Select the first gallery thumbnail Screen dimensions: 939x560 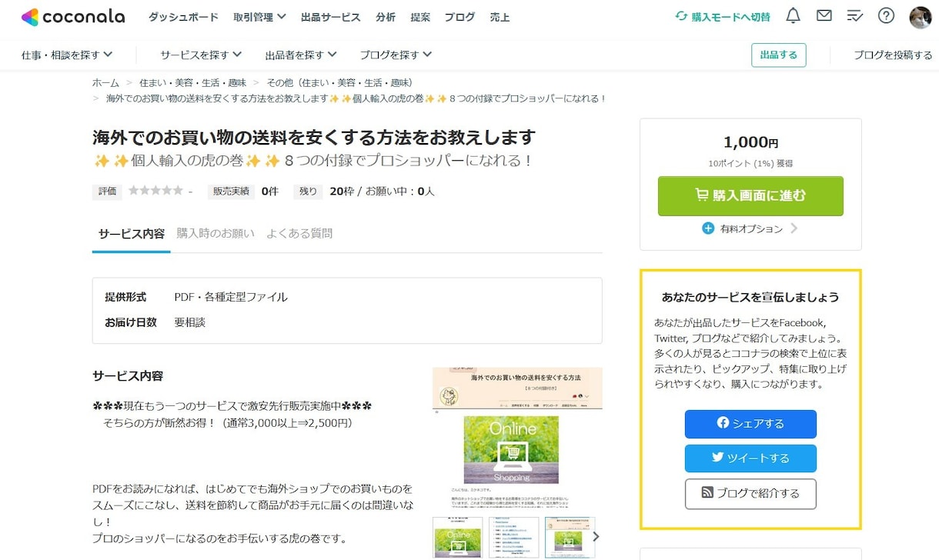(457, 537)
